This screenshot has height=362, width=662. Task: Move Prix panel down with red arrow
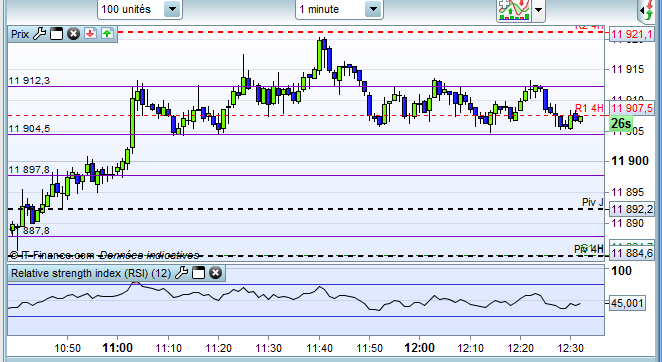point(90,34)
